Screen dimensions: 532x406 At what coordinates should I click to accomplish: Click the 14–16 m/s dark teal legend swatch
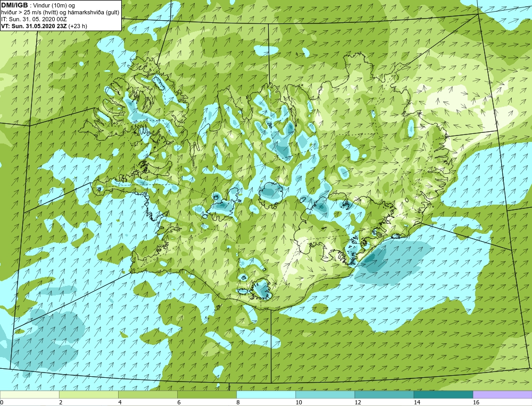point(443,394)
